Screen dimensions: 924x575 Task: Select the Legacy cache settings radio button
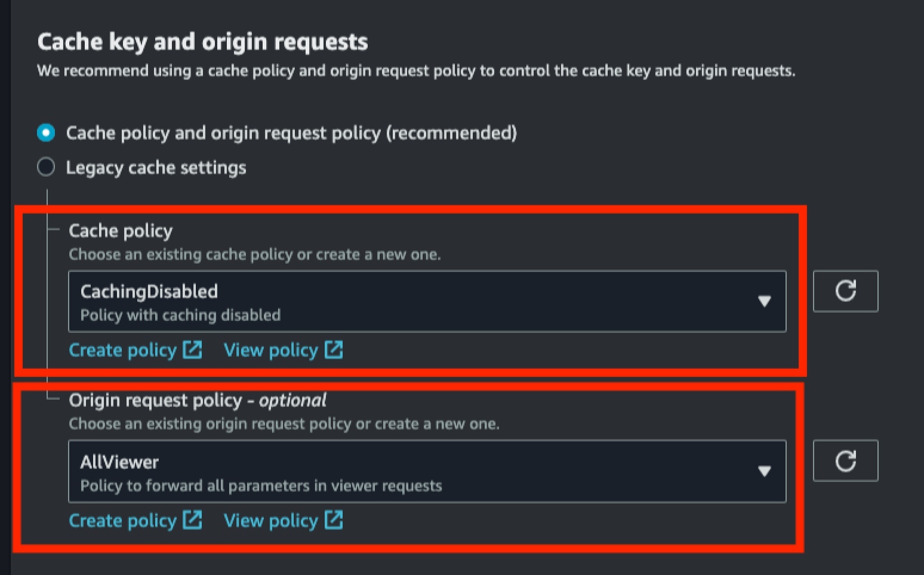coord(46,167)
